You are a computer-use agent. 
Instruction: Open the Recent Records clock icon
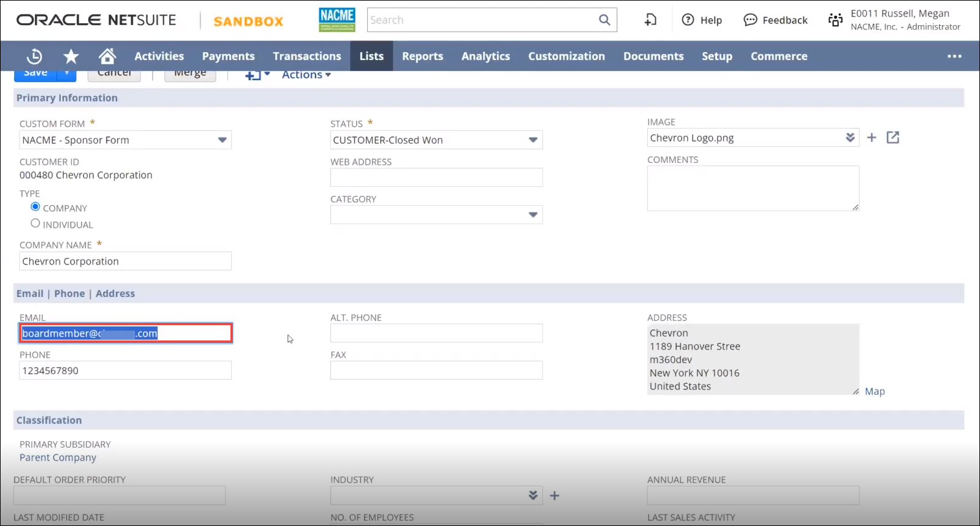[34, 56]
